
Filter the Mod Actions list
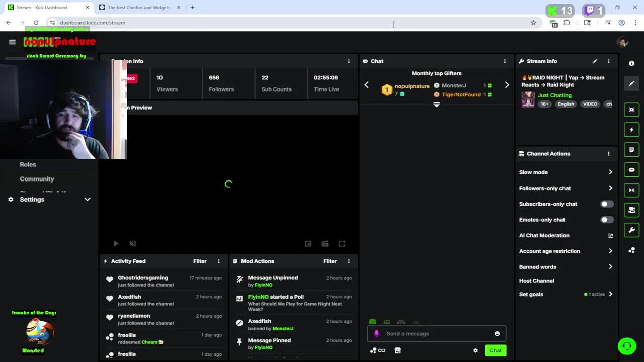click(330, 261)
